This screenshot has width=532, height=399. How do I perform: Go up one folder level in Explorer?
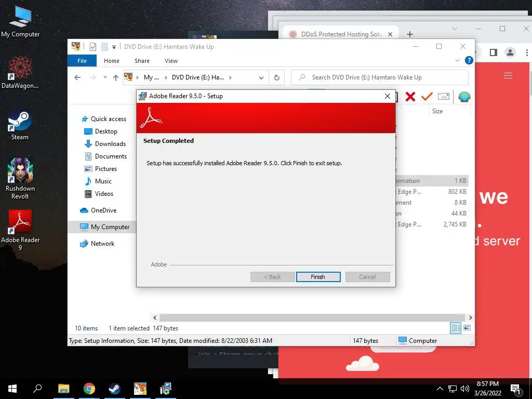coord(116,78)
